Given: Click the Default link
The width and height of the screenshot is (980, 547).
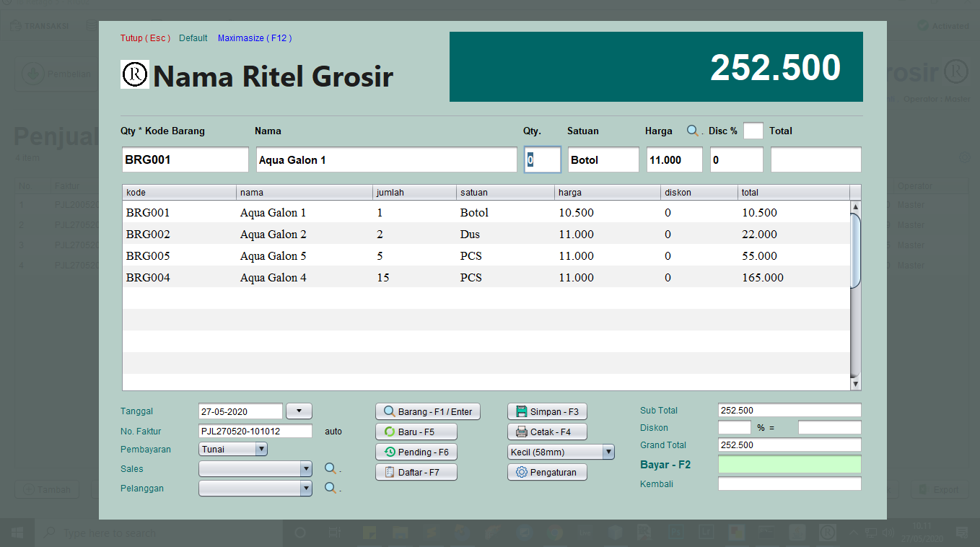Looking at the screenshot, I should click(x=193, y=38).
